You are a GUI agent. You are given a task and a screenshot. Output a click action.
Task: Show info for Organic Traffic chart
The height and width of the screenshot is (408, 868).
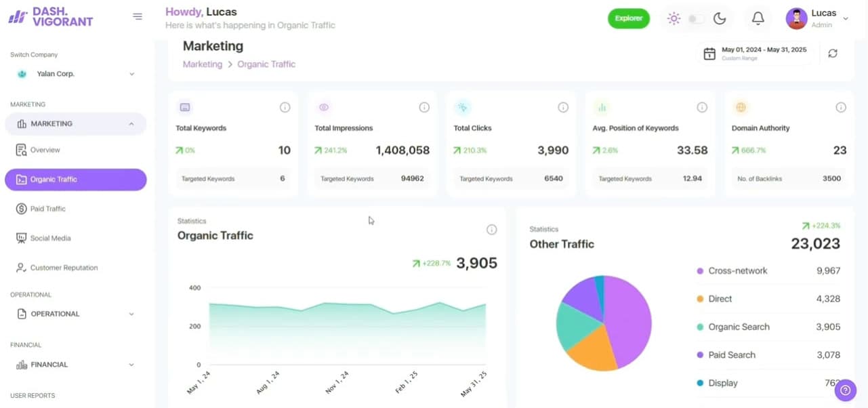click(492, 230)
